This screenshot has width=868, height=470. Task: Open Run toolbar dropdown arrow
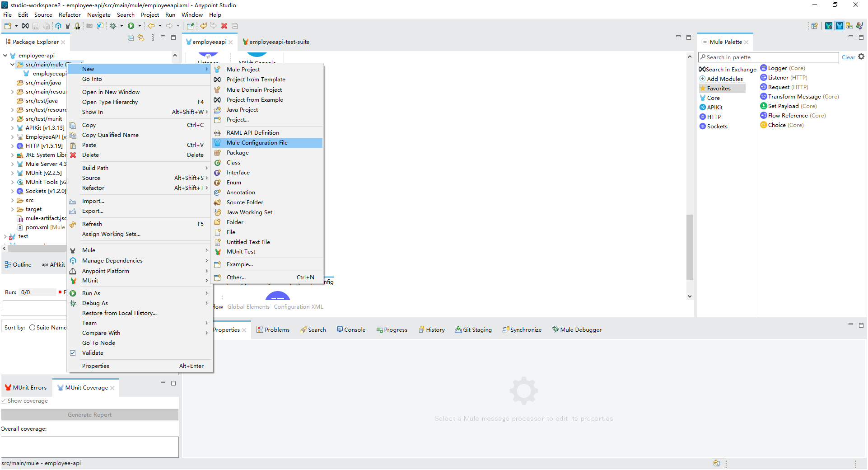[140, 26]
